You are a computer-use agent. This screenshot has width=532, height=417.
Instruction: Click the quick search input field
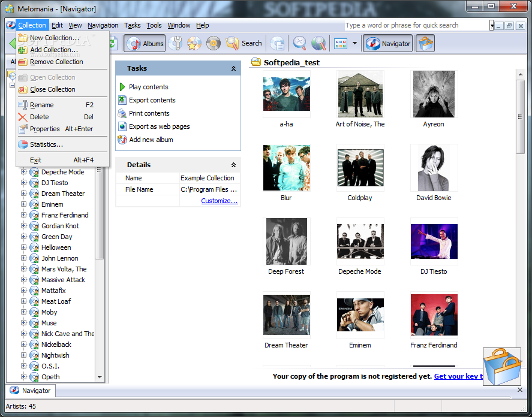pyautogui.click(x=417, y=25)
